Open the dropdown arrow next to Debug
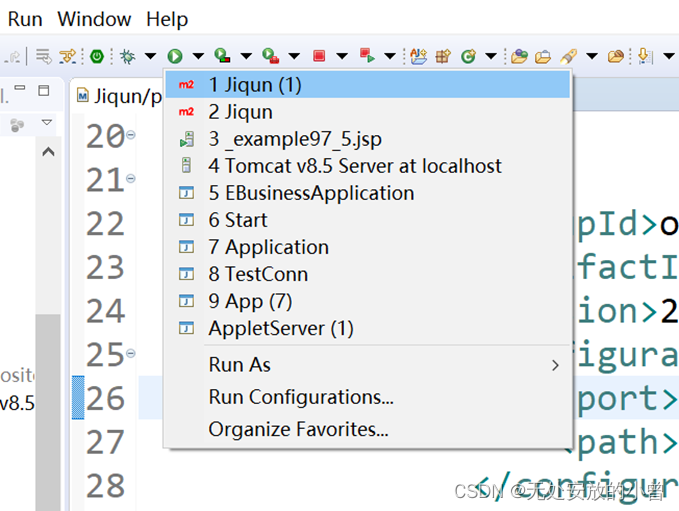Image resolution: width=679 pixels, height=511 pixels. (x=150, y=56)
